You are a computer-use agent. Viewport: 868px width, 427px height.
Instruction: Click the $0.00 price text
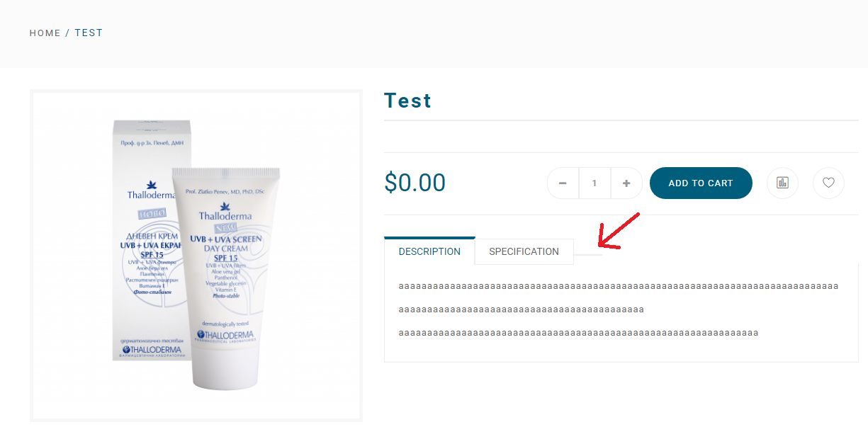click(x=415, y=183)
